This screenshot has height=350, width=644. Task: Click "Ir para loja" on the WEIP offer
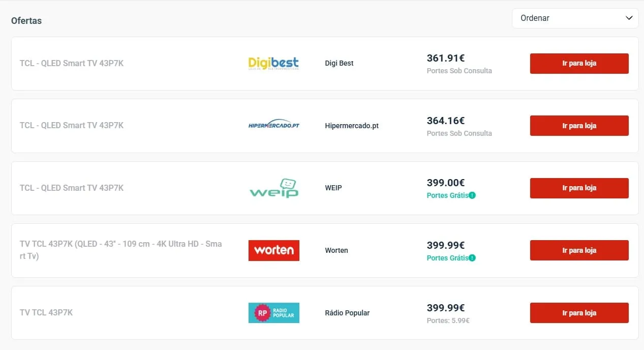pyautogui.click(x=579, y=188)
